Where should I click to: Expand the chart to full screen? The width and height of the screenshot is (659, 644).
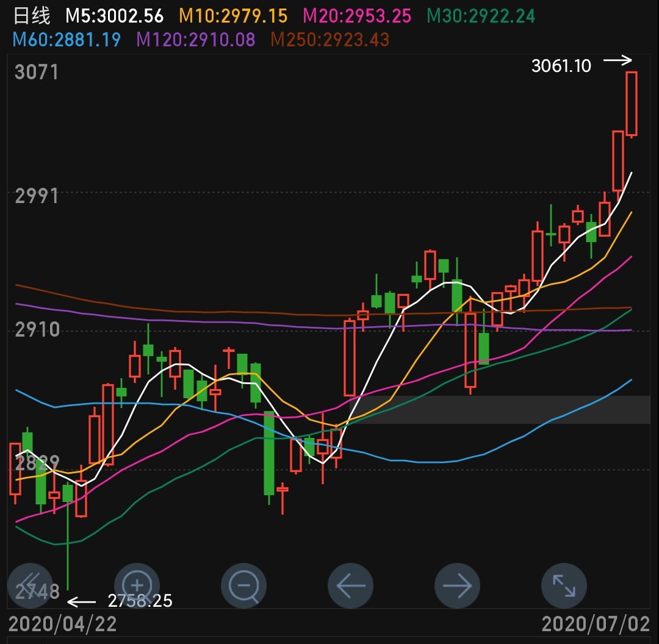click(x=564, y=585)
